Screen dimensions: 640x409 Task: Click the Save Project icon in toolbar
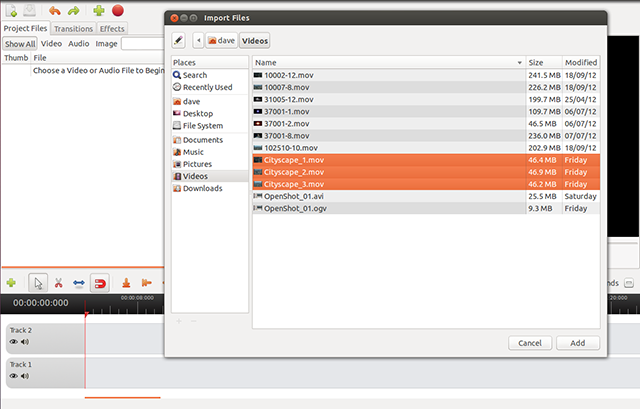tap(29, 10)
